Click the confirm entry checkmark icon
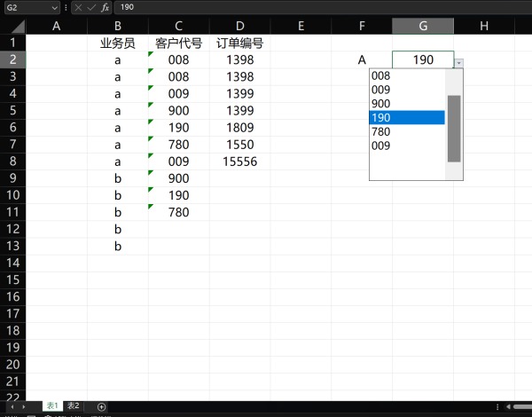 [91, 7]
